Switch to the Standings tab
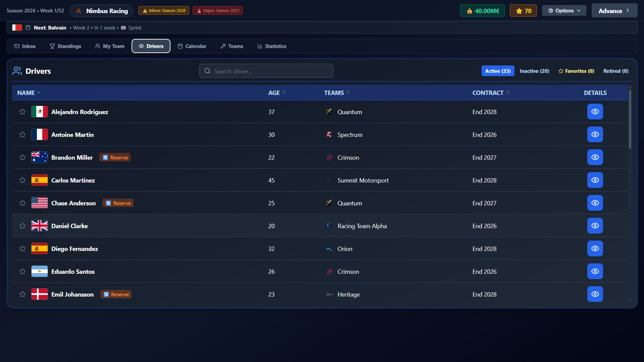The width and height of the screenshot is (644, 362). tap(65, 46)
